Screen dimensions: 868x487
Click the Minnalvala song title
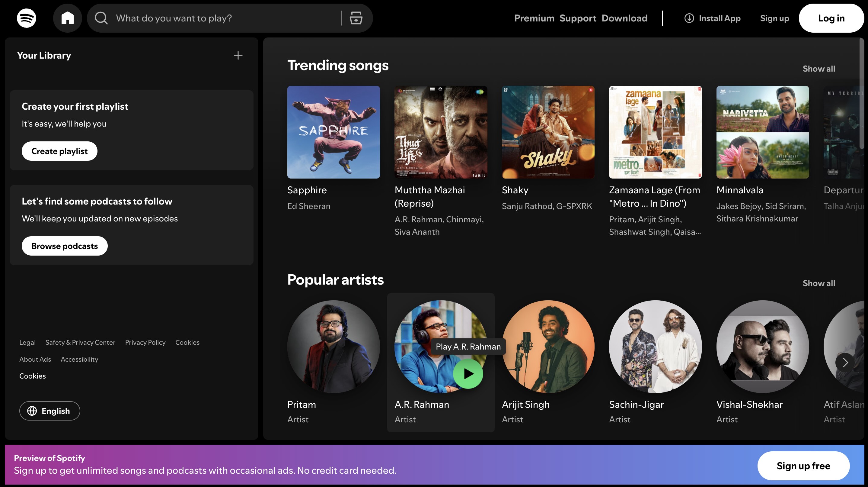[740, 190]
